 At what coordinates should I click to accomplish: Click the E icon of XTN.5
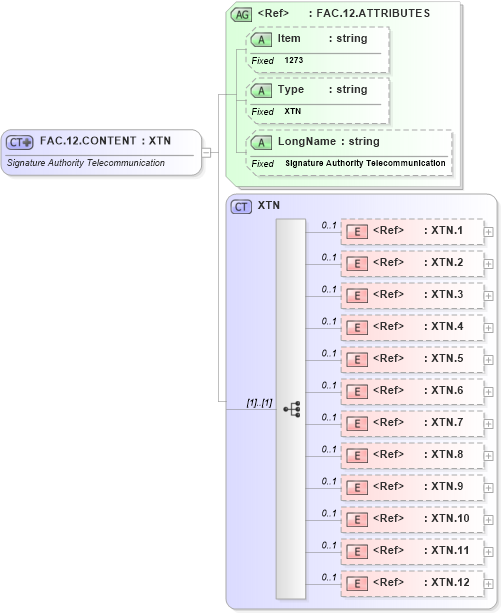coord(357,360)
